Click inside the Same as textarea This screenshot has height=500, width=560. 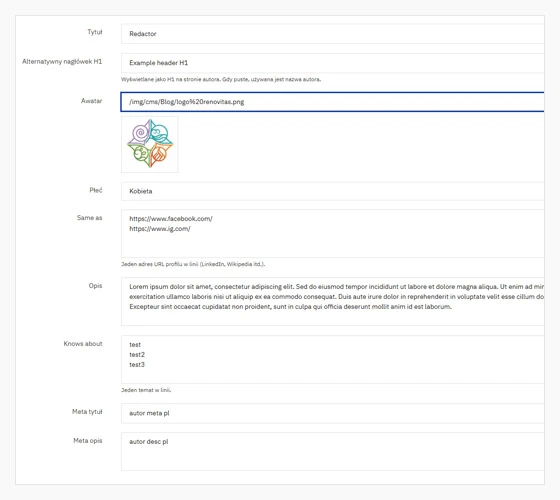coord(332,234)
